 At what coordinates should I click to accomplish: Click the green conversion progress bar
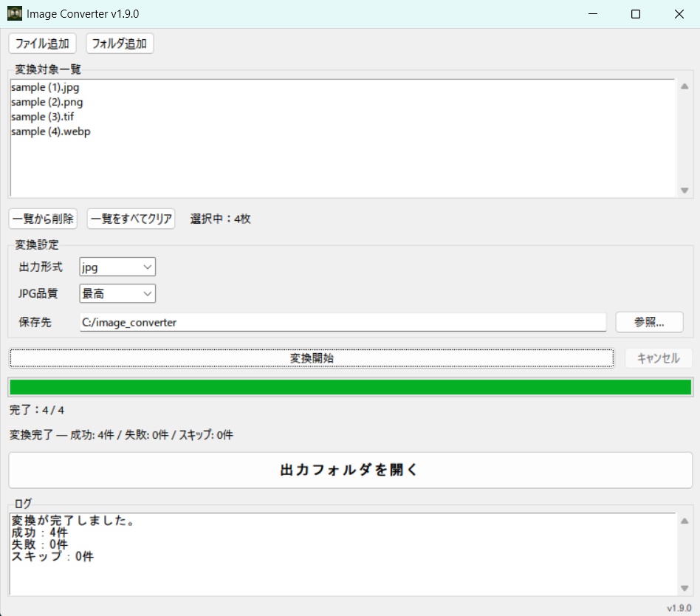click(351, 387)
